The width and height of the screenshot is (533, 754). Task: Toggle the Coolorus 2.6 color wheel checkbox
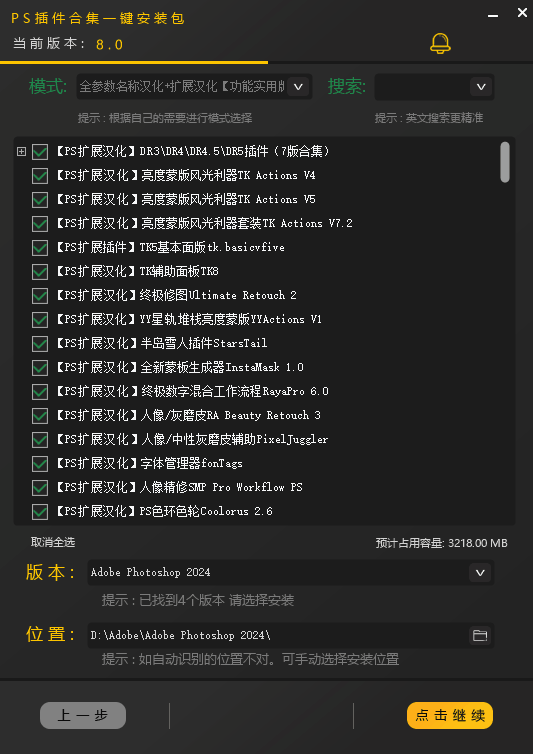click(x=40, y=512)
